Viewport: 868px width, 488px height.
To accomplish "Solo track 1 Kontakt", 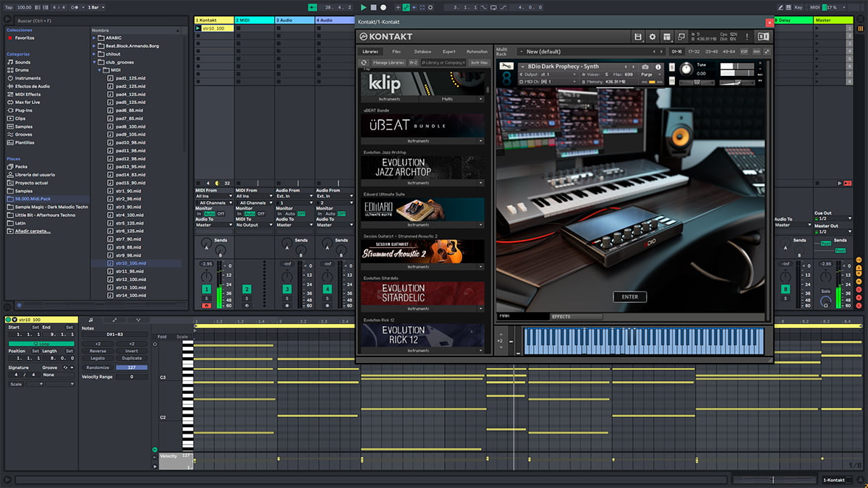I will tap(206, 299).
